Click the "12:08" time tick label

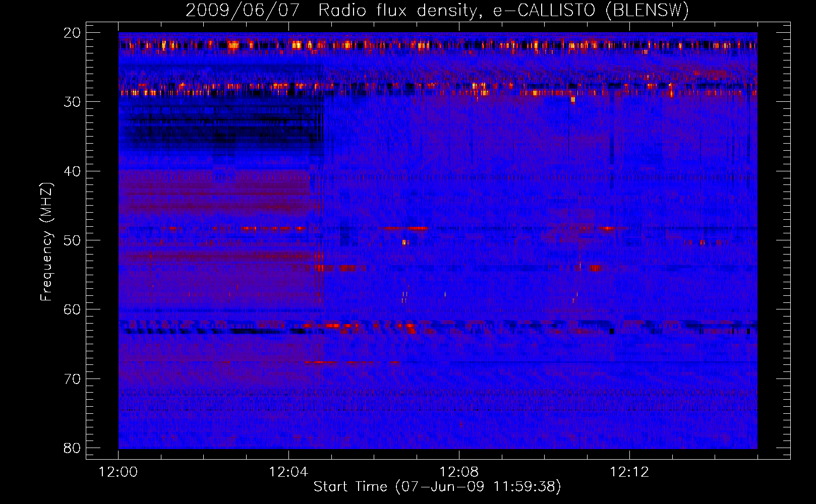tap(459, 472)
